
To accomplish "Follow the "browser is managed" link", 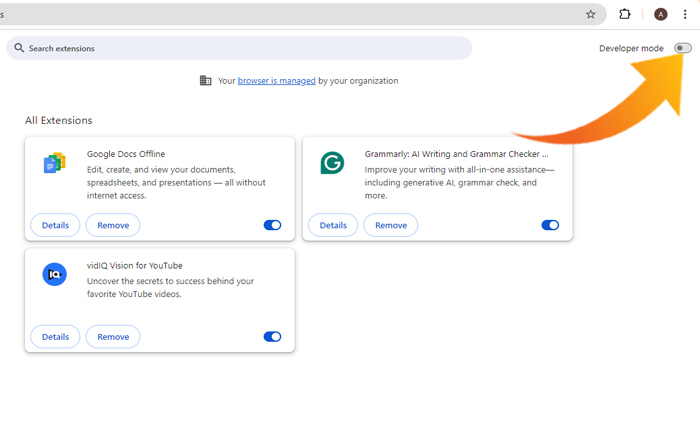I will [x=276, y=81].
